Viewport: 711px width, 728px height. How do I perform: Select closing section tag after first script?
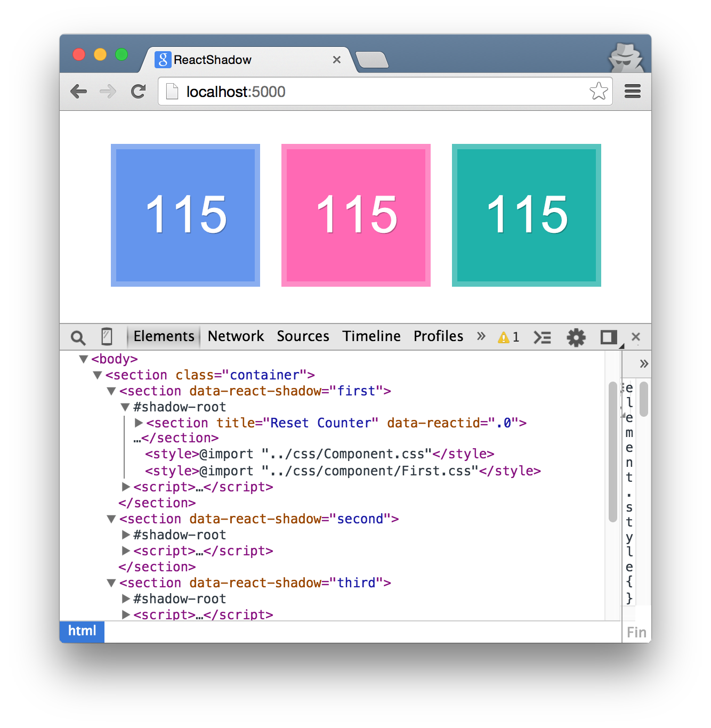pyautogui.click(x=157, y=503)
